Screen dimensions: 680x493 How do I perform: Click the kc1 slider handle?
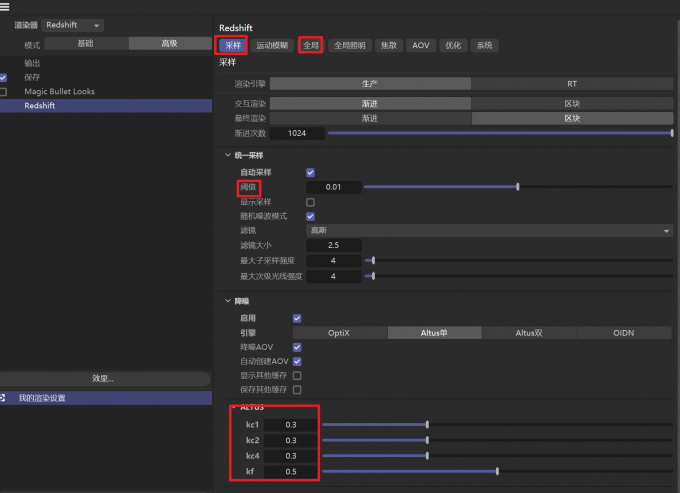[x=428, y=424]
